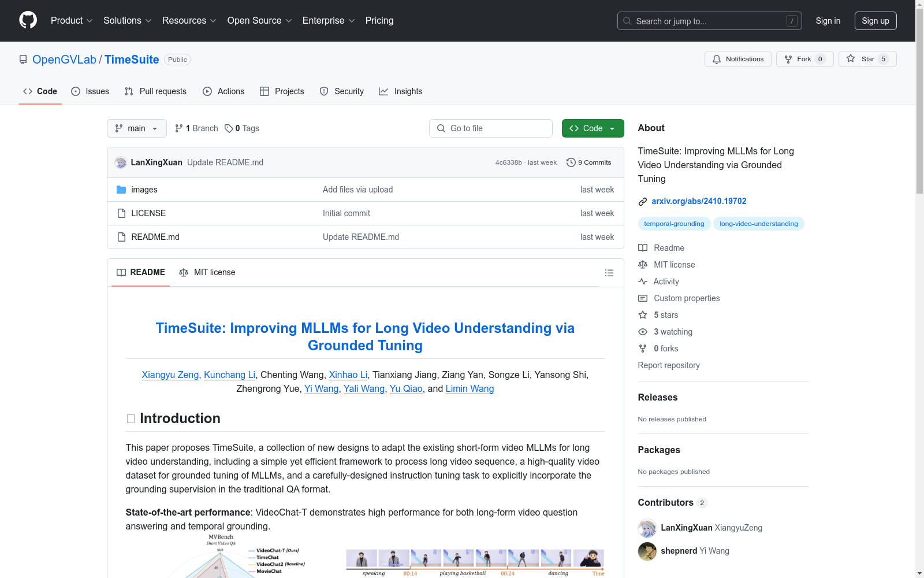Screen dimensions: 924x578
Task: Open author link Xiangyu Zeng
Action: click(170, 375)
